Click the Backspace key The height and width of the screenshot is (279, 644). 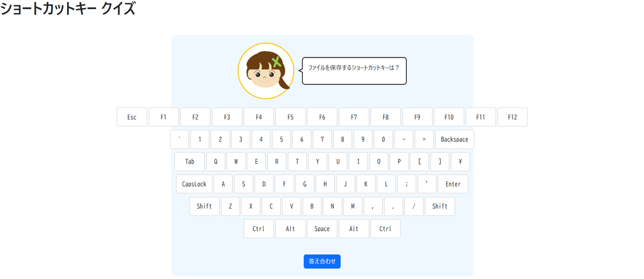(x=455, y=139)
